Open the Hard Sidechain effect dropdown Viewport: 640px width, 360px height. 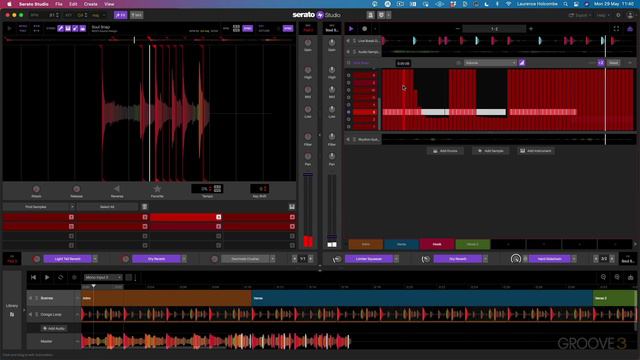pos(574,259)
